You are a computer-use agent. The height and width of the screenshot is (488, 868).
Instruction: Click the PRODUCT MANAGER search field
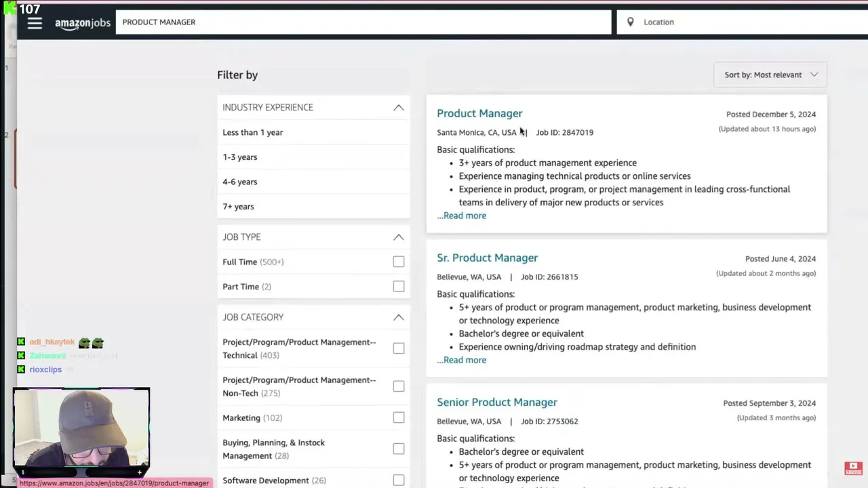[x=363, y=22]
